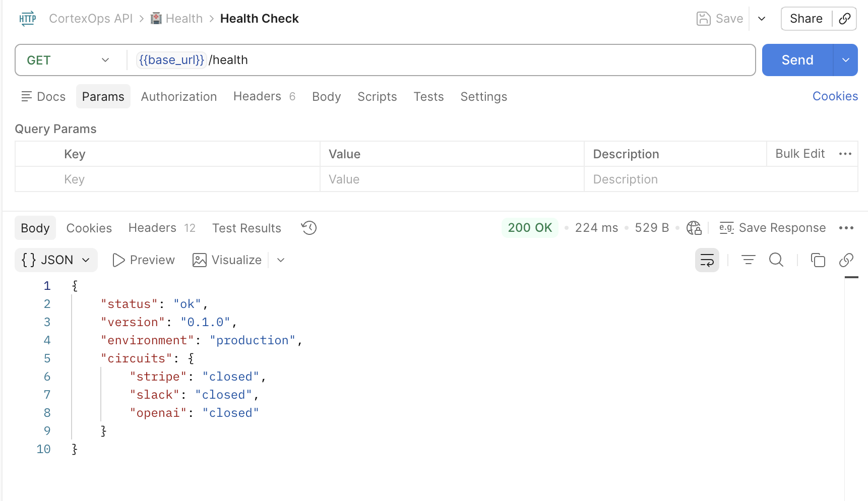Open the GET method dropdown
868x501 pixels.
tap(68, 60)
